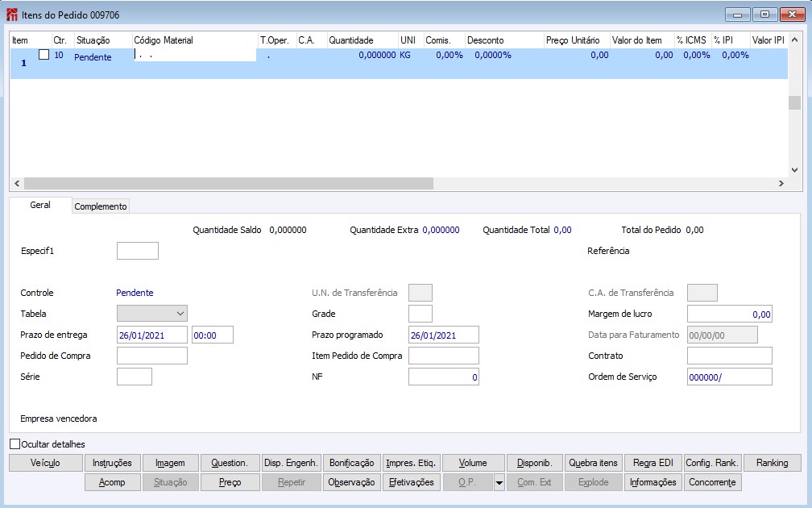Open the Regra EDI button
This screenshot has width=812, height=508.
(x=653, y=463)
